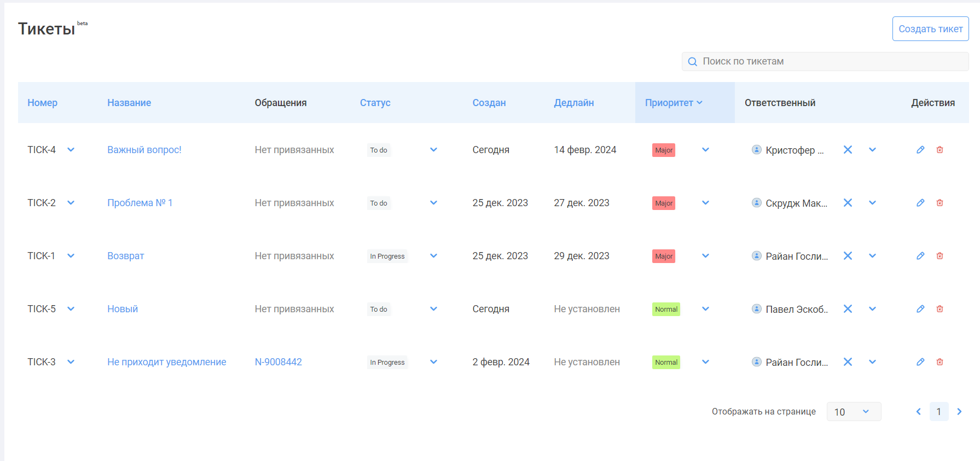Open the rows per page dropdown
Screen dimensions: 980x461
853,412
